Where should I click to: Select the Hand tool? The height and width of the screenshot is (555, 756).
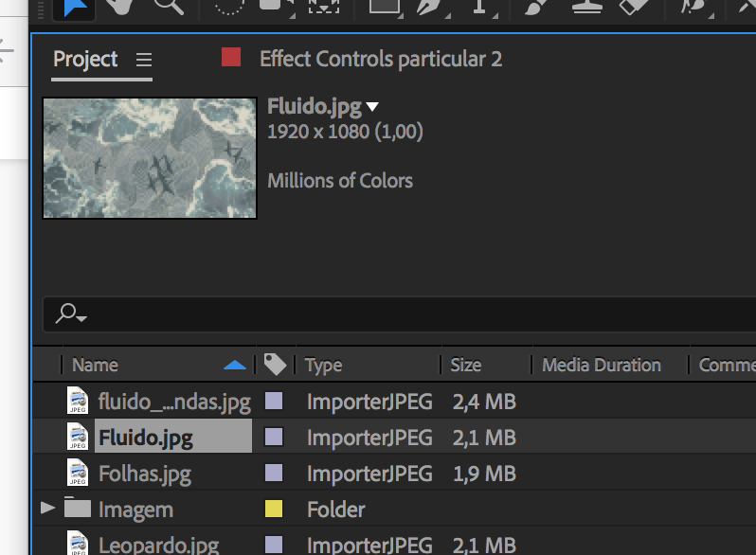(119, 8)
